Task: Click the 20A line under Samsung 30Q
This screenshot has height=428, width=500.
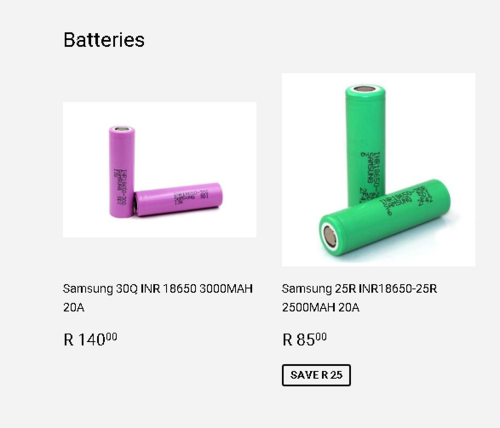Action: [x=74, y=307]
